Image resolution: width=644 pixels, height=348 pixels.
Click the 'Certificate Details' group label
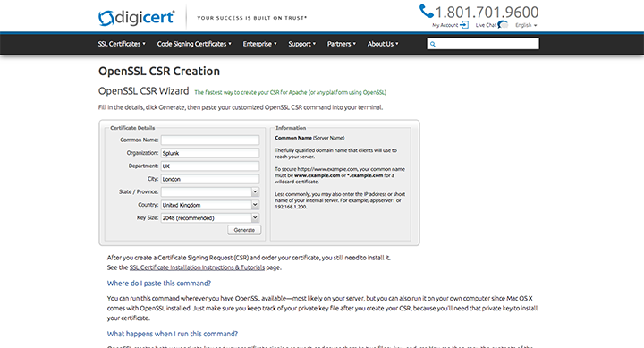132,128
